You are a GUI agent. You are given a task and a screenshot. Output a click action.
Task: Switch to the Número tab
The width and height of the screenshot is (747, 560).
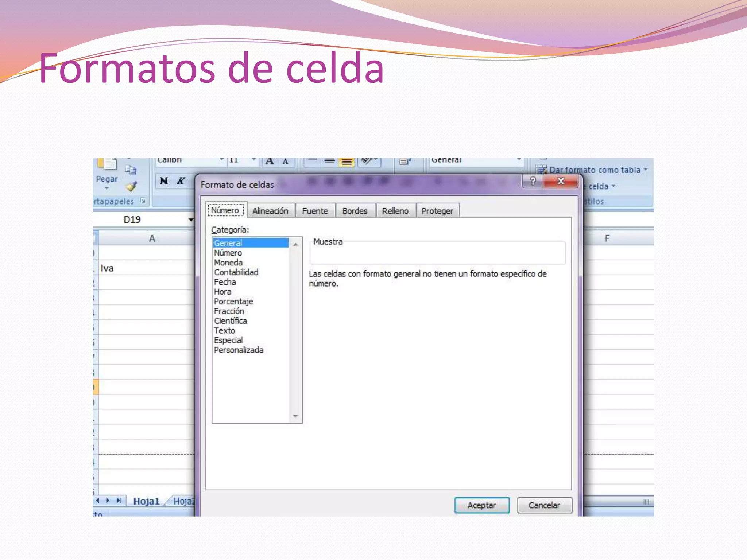click(x=225, y=210)
